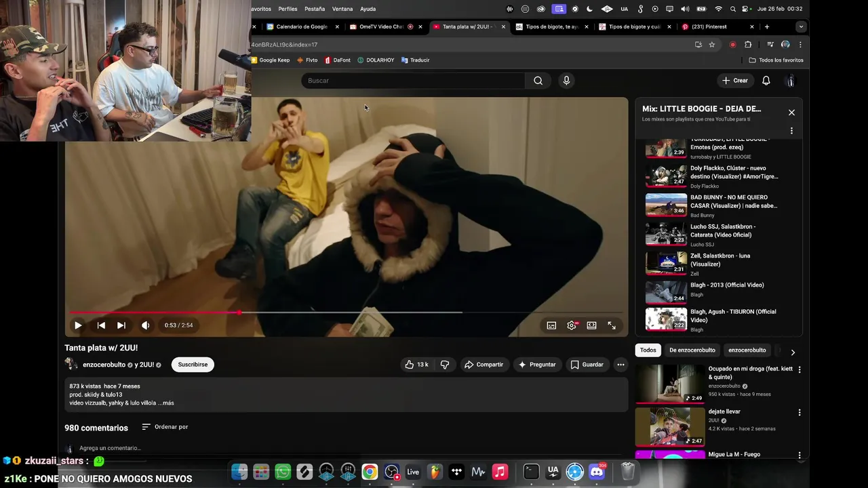868x488 pixels.
Task: Switch to (231) Pinterest tab
Action: coord(709,26)
